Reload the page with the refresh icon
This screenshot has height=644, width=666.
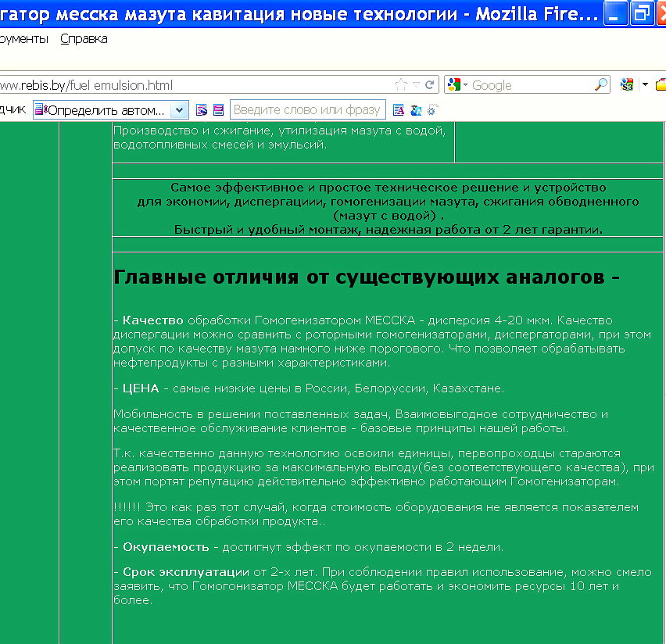click(429, 85)
